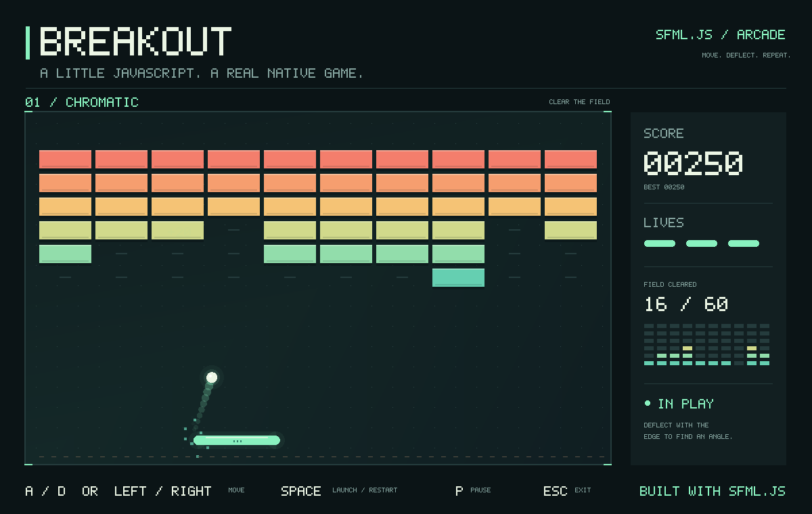Click the large 00250 score value
Image resolution: width=812 pixels, height=514 pixels.
click(694, 164)
